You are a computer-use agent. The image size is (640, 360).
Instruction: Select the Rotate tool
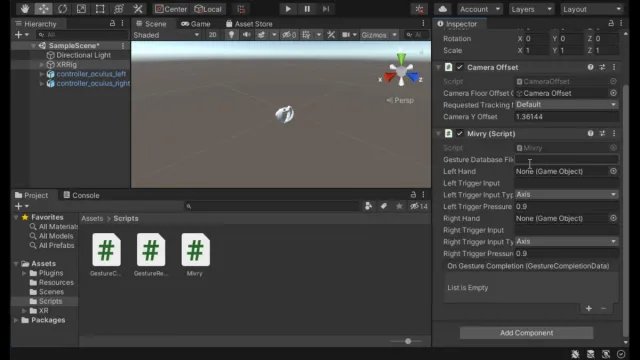62,9
